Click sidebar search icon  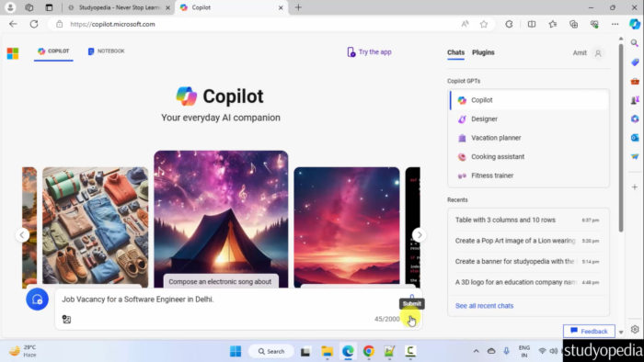click(x=635, y=43)
